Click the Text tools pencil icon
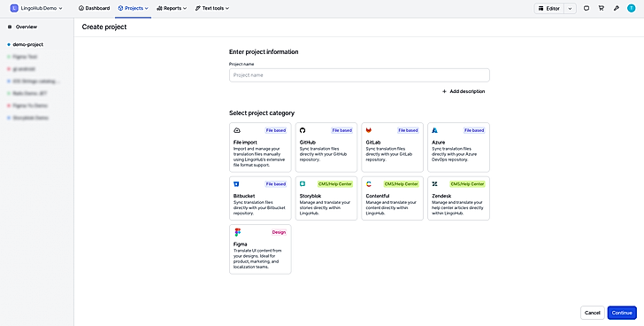644x326 pixels. (198, 8)
